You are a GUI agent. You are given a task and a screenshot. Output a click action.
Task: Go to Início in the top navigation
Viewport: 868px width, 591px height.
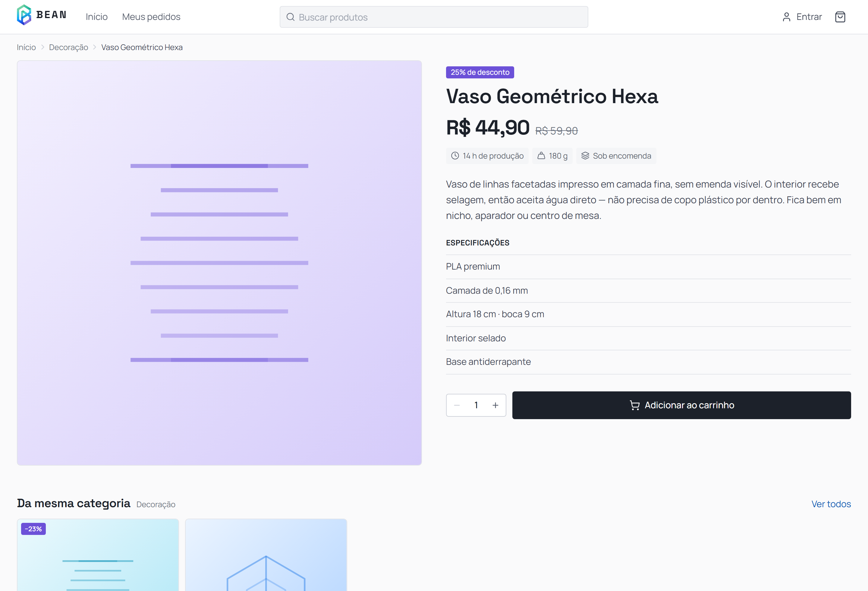(x=96, y=17)
